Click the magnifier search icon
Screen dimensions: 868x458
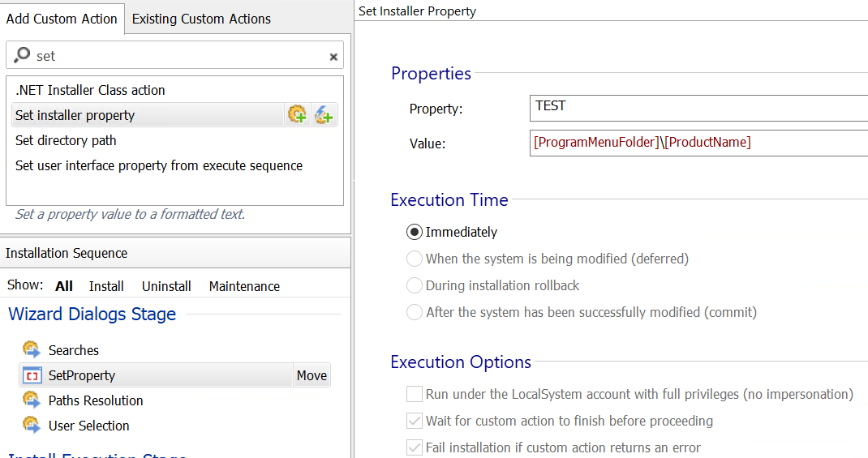(x=22, y=55)
